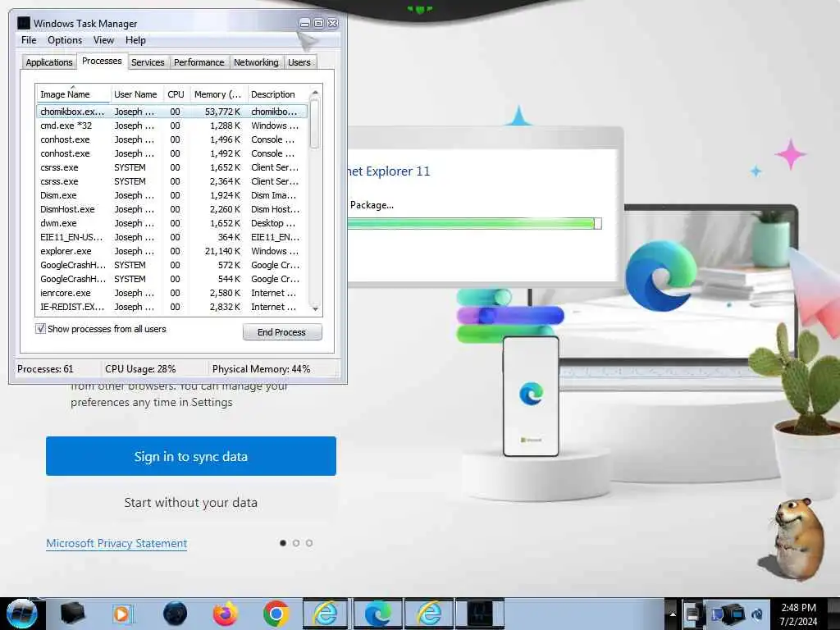Switch to the Networking tab
Viewport: 840px width, 630px height.
256,62
